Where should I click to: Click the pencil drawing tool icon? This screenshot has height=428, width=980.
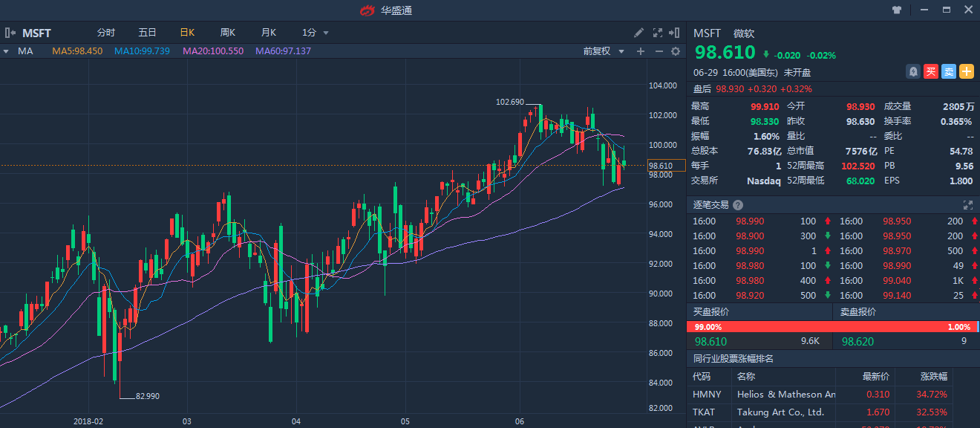point(639,33)
